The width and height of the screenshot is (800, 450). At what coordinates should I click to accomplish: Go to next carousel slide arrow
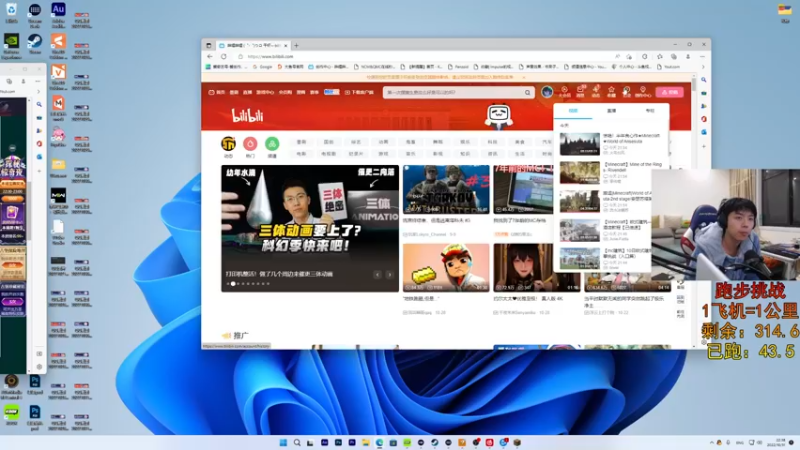click(389, 274)
